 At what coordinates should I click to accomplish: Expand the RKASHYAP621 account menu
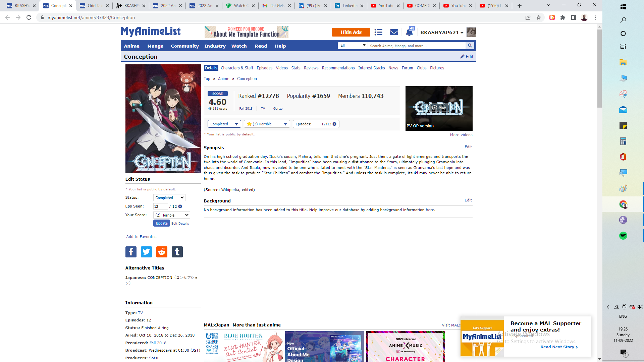coord(442,33)
